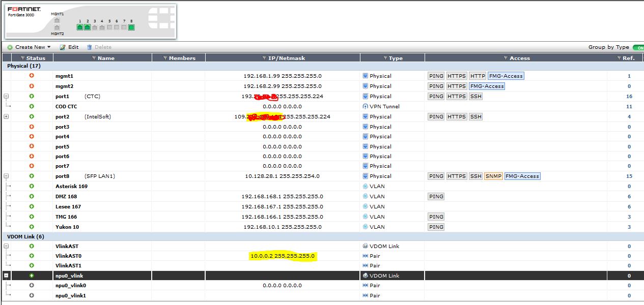Screen dimensions: 644x305
Task: Click port 1 on the FortiGate faceplate
Action: coord(80,27)
